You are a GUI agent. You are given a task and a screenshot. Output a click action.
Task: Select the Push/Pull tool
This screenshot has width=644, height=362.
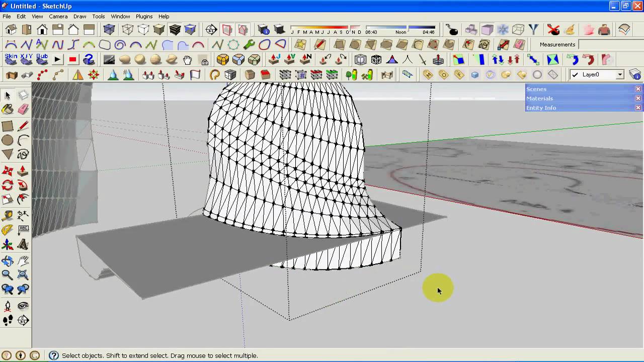23,171
